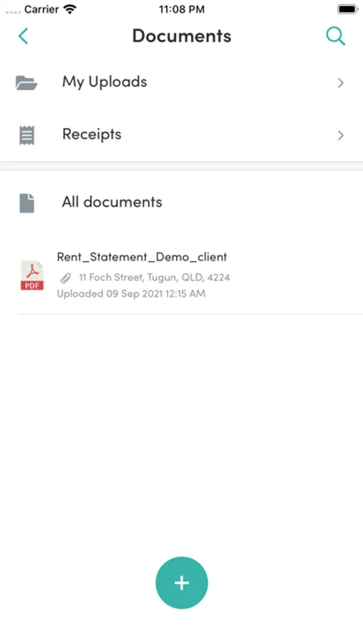Select the All documents heading
Image resolution: width=363 pixels, height=644 pixels.
[112, 202]
